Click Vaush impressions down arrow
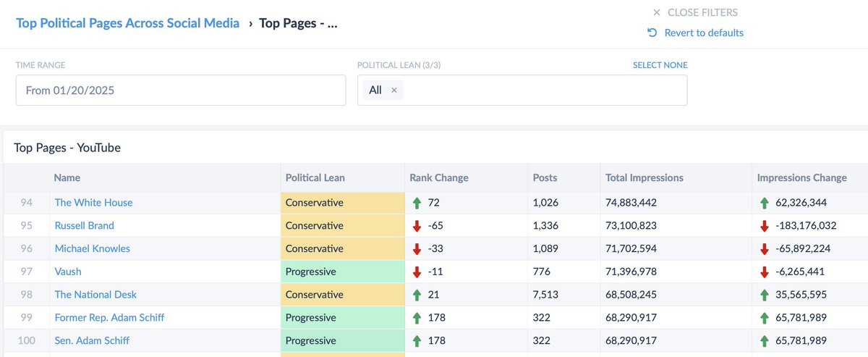 click(x=765, y=272)
